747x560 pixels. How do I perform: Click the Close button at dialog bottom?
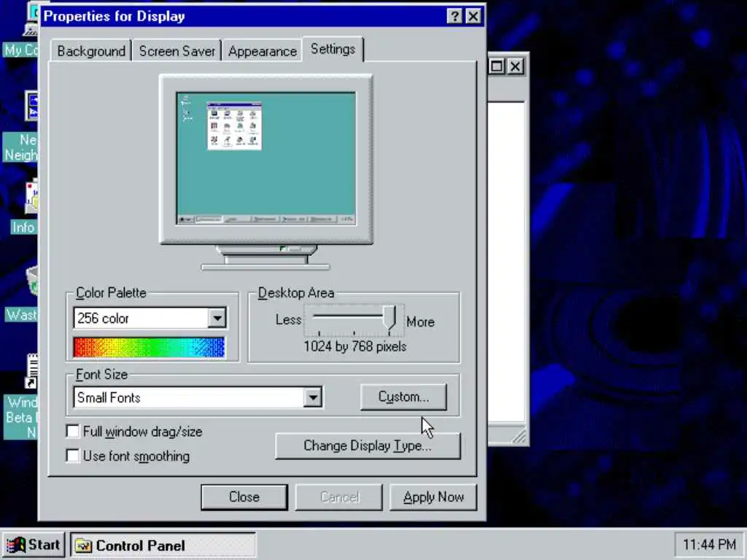pos(244,497)
